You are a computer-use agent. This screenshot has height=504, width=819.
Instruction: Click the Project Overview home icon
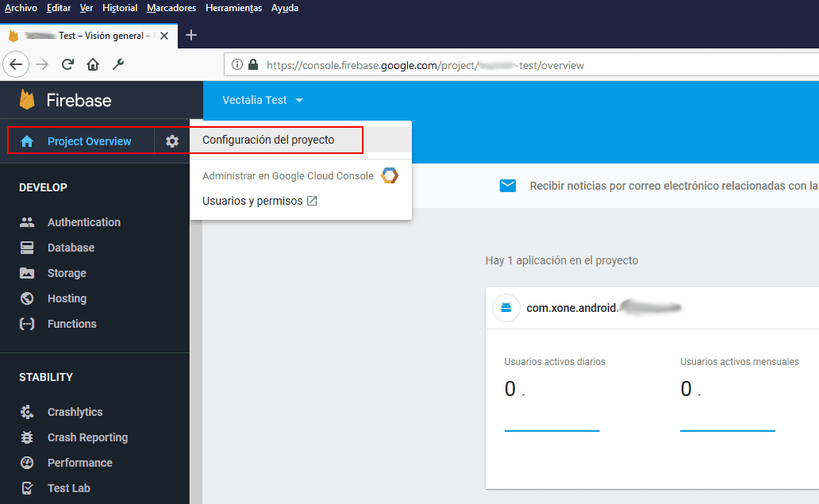coord(27,141)
